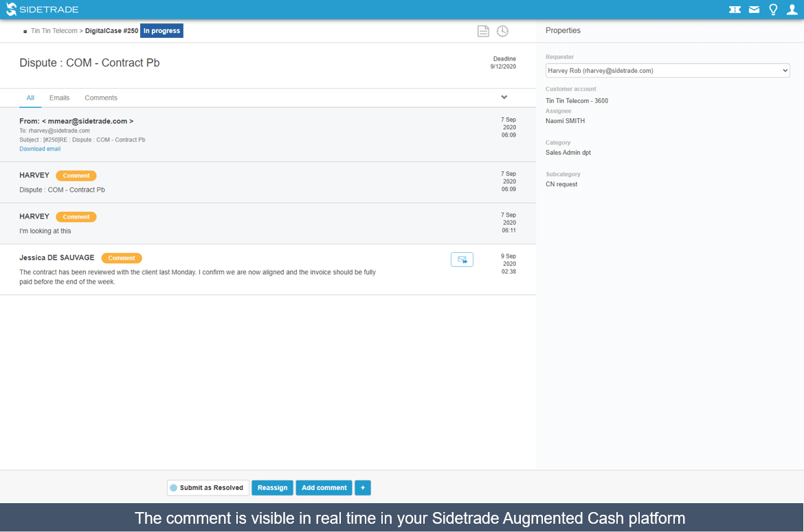
Task: Expand the chevron at activity tabs right
Action: [504, 97]
